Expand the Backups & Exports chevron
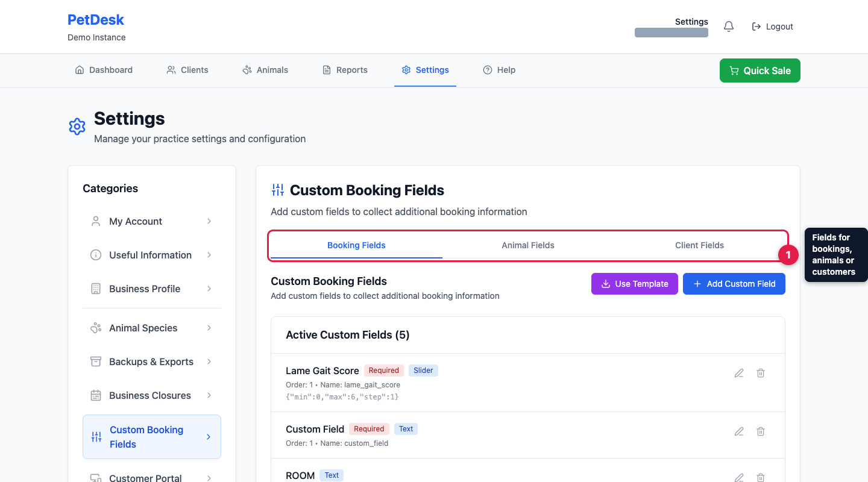Image resolution: width=868 pixels, height=482 pixels. (x=209, y=361)
